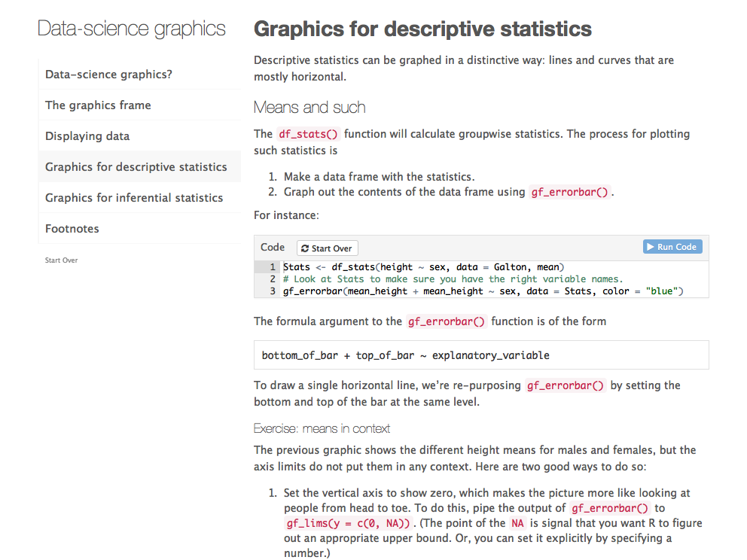Click the play icon on Run Code
Image resolution: width=747 pixels, height=560 pixels.
pyautogui.click(x=651, y=247)
